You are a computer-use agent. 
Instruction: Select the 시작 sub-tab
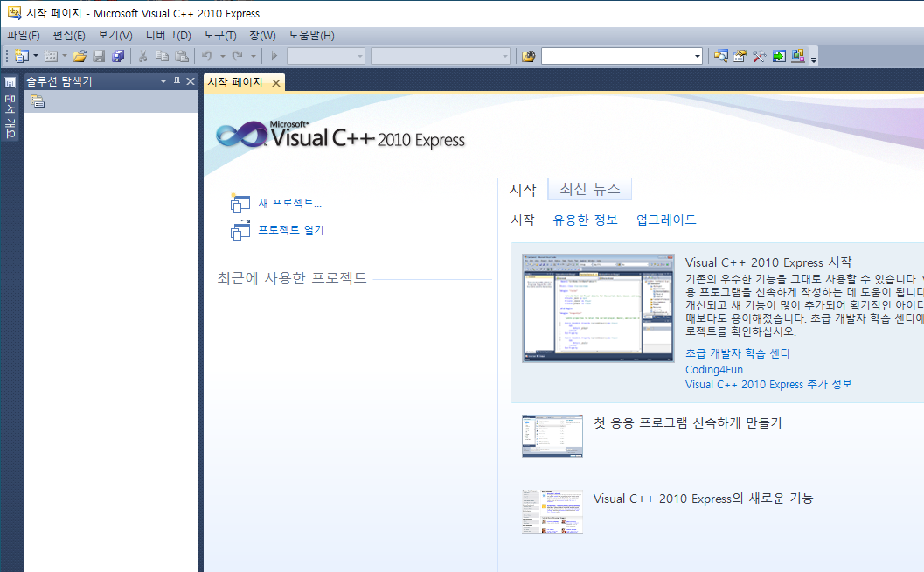[x=523, y=220]
